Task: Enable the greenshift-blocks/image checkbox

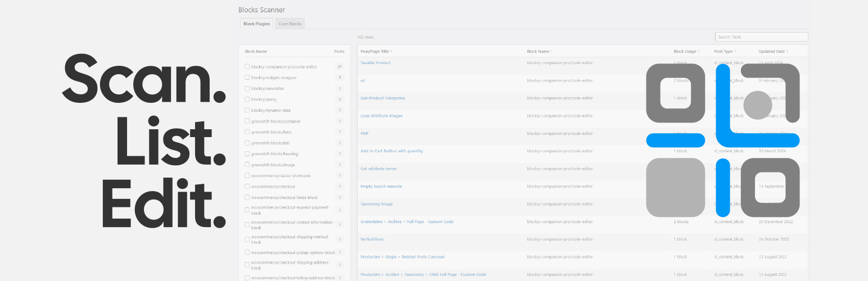Action: [x=247, y=165]
